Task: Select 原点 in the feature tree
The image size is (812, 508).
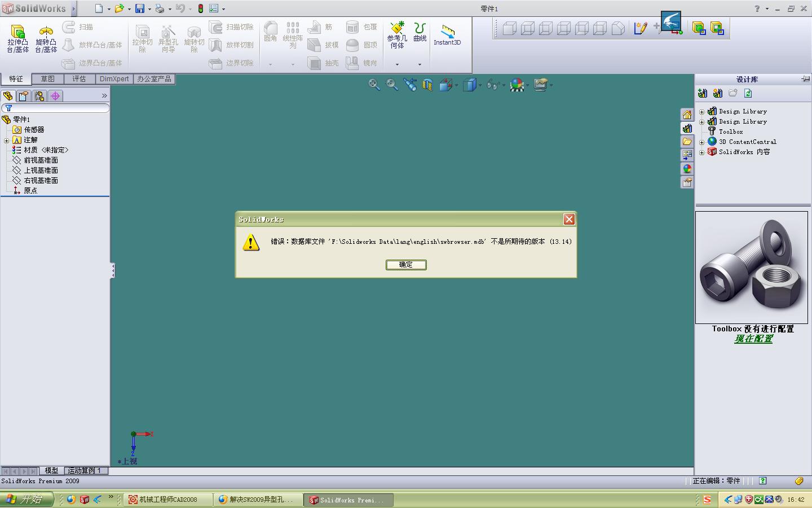Action: point(30,191)
